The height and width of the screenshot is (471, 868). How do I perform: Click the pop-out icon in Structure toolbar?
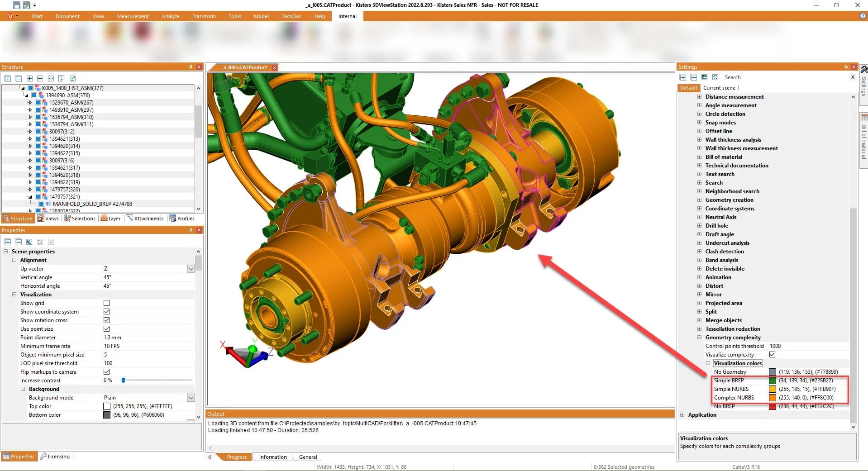tap(72, 78)
